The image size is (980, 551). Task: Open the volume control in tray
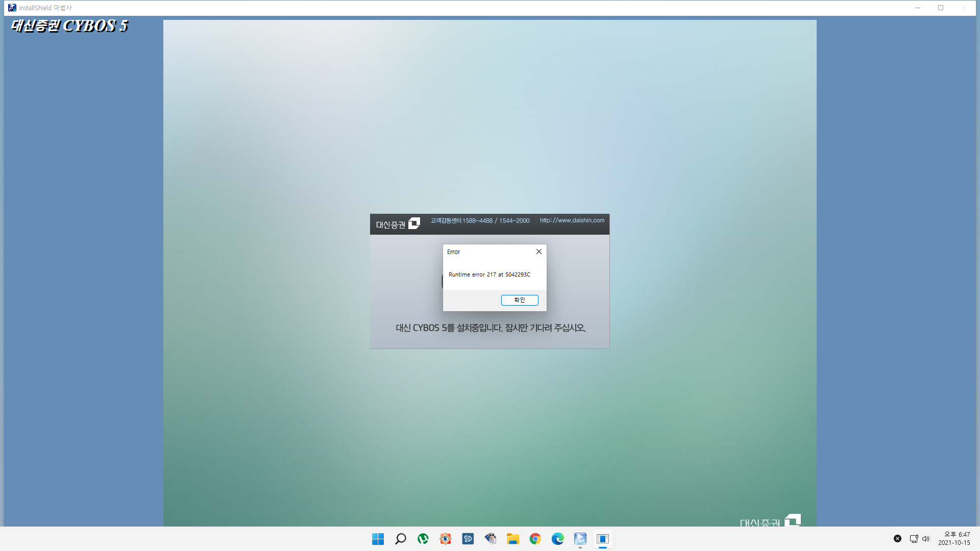click(926, 539)
